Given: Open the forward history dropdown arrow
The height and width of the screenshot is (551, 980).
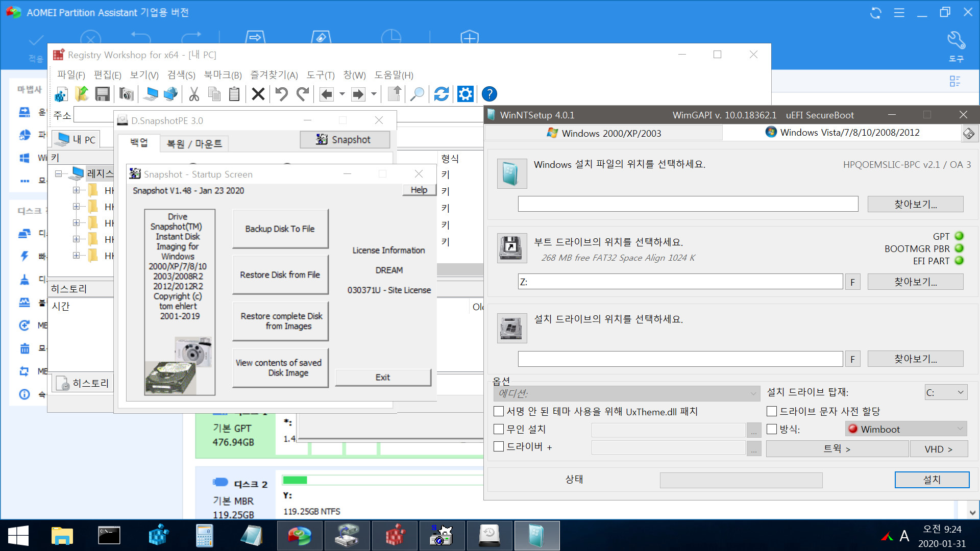Looking at the screenshot, I should pyautogui.click(x=374, y=94).
